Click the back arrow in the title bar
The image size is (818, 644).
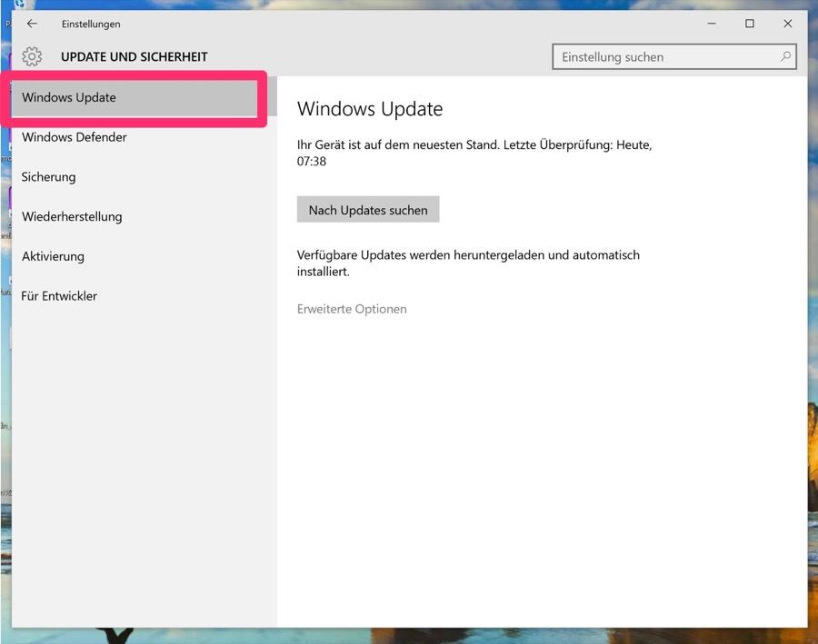point(32,24)
